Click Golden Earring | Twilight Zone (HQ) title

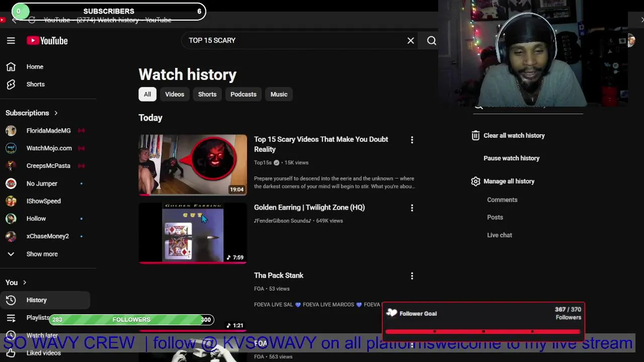(x=309, y=208)
